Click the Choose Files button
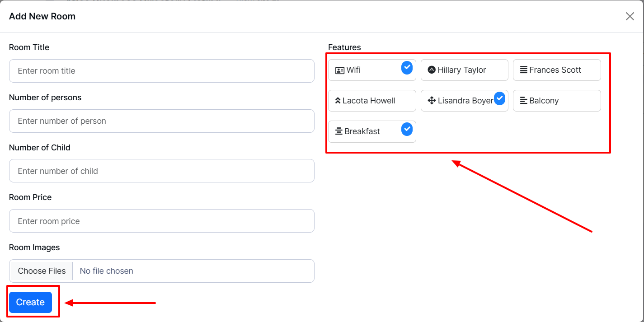644x322 pixels. (x=42, y=271)
